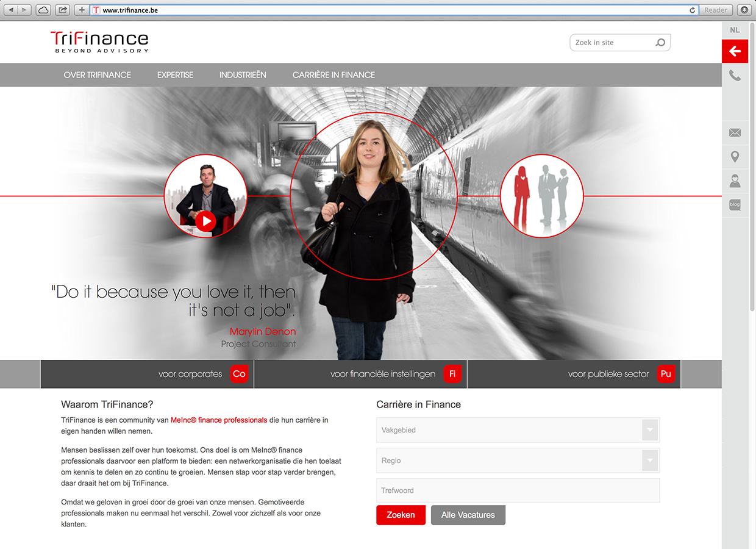Click the Reader button in the address bar
The height and width of the screenshot is (549, 756).
[716, 10]
